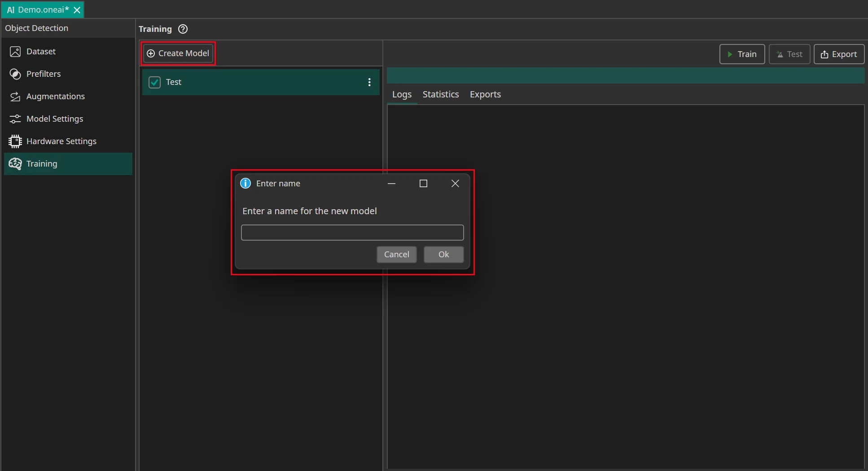Open the three-dot menu for Test model
Image resolution: width=868 pixels, height=471 pixels.
(x=369, y=82)
